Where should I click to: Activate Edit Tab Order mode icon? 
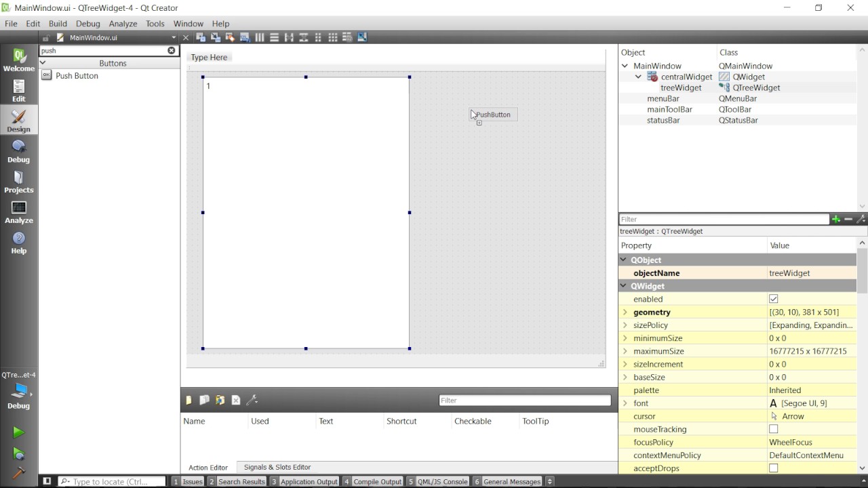tap(245, 37)
